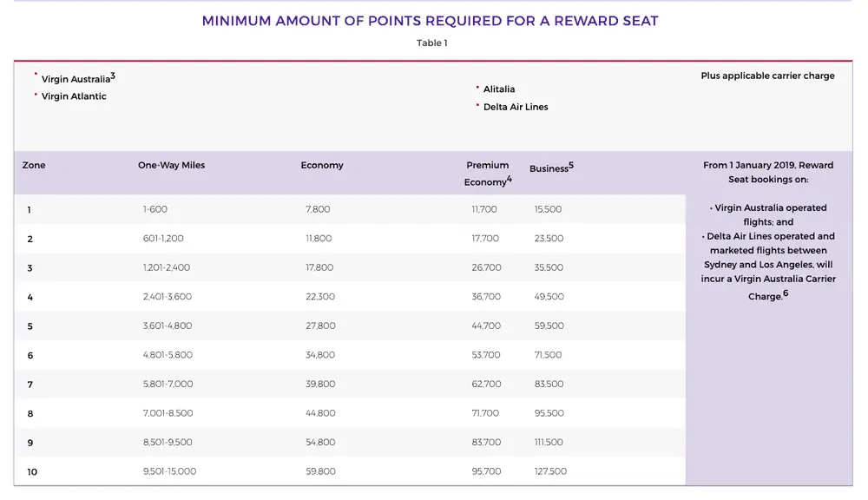Click the Premium Economy column header
This screenshot has height=500, width=868.
click(487, 173)
